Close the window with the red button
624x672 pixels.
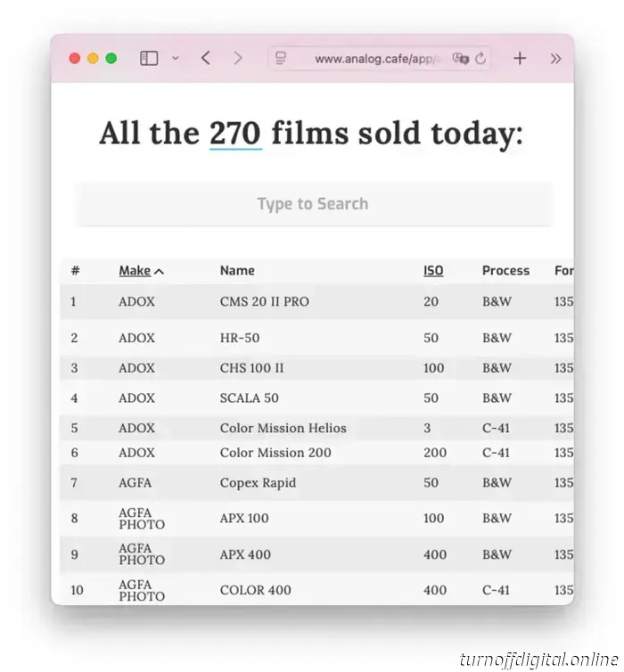[75, 58]
